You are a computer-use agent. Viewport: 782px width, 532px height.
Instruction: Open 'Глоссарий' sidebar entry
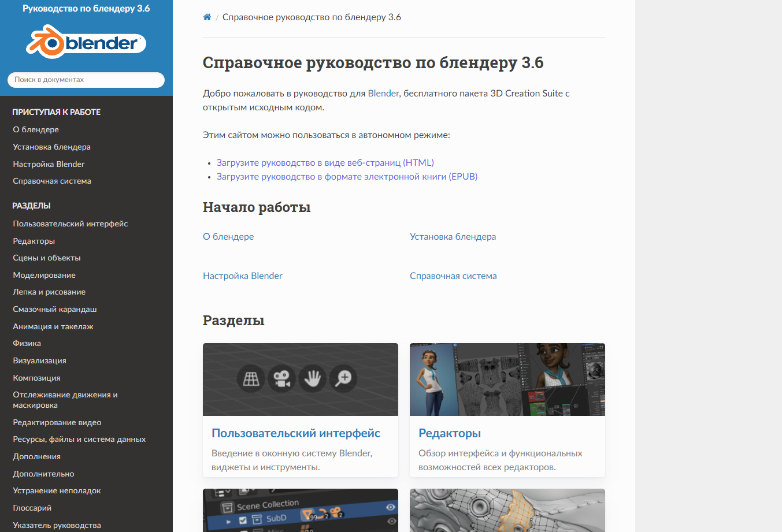tap(32, 508)
